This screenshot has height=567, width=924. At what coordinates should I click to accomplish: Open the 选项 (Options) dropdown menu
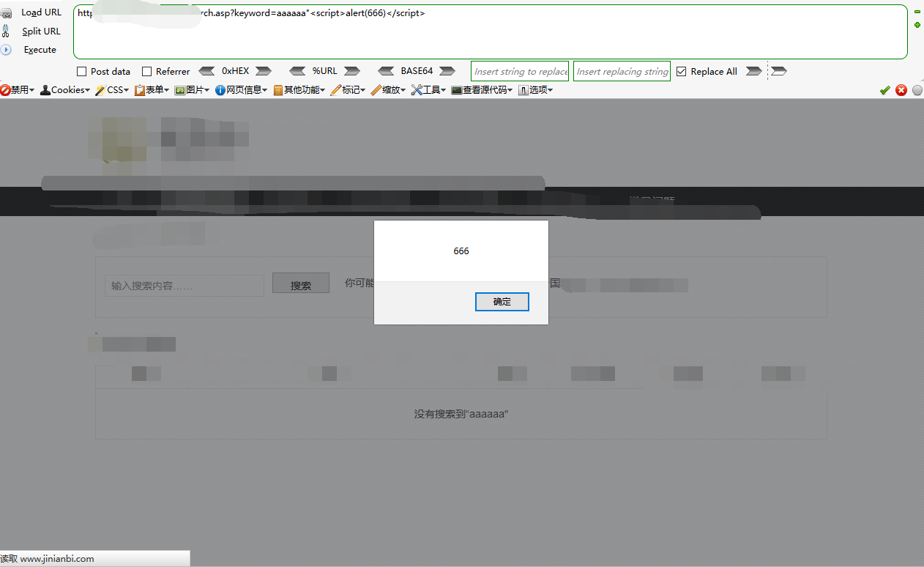(535, 90)
